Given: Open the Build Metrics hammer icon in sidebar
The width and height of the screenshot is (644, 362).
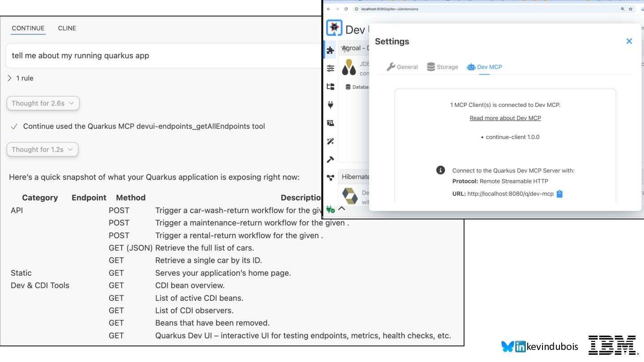Looking at the screenshot, I should pos(330,160).
